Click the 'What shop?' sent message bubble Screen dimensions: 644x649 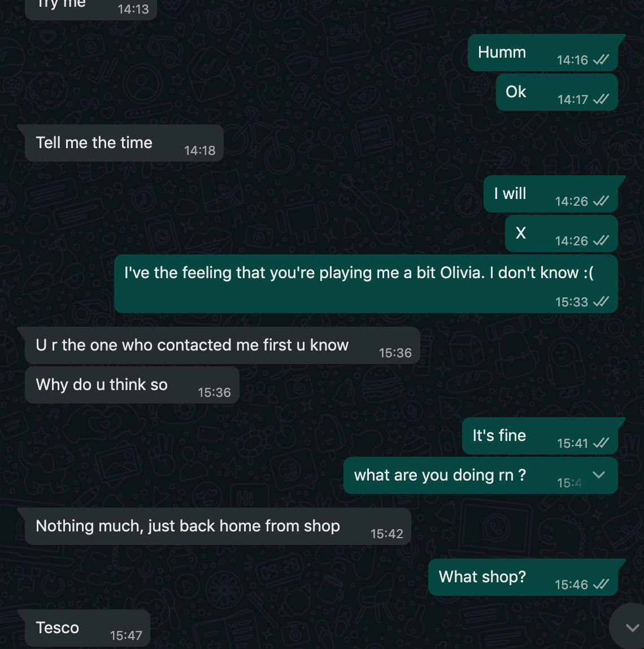tap(523, 577)
